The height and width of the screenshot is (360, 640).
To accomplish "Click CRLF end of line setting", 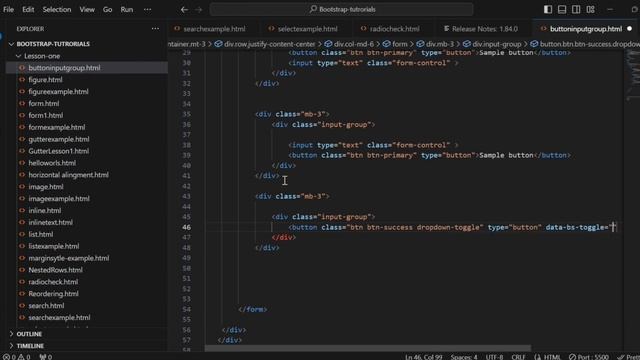I will tap(518, 357).
